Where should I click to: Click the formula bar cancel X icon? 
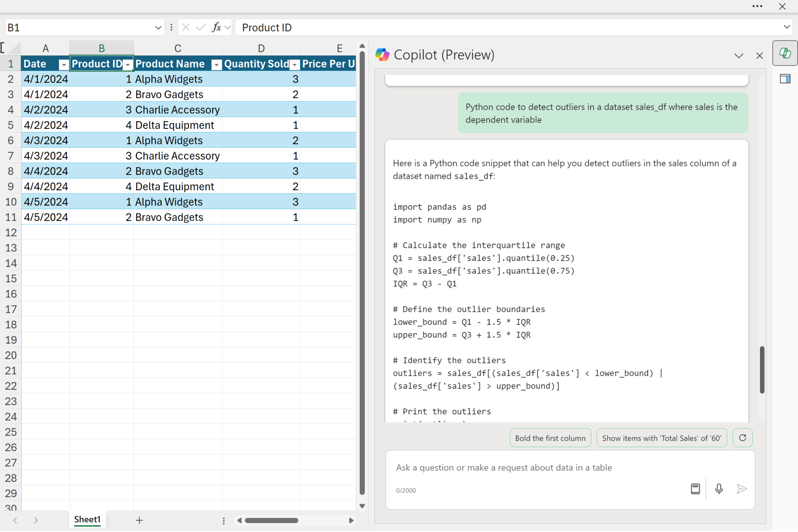coord(186,27)
